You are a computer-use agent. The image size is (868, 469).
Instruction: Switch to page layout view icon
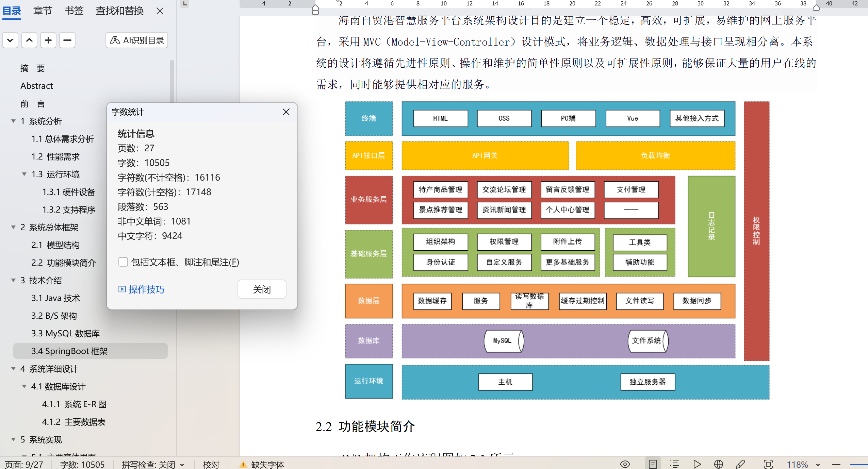click(x=653, y=464)
